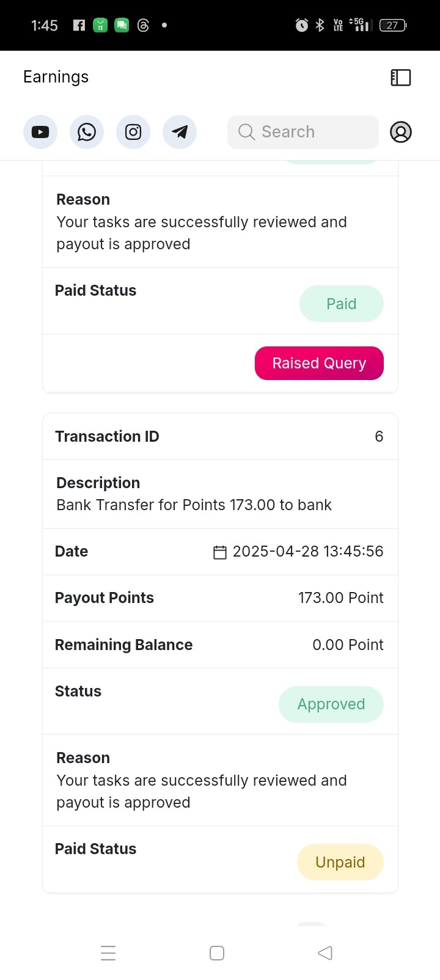The height and width of the screenshot is (980, 440).
Task: Tap the Android back navigation icon
Action: [325, 953]
